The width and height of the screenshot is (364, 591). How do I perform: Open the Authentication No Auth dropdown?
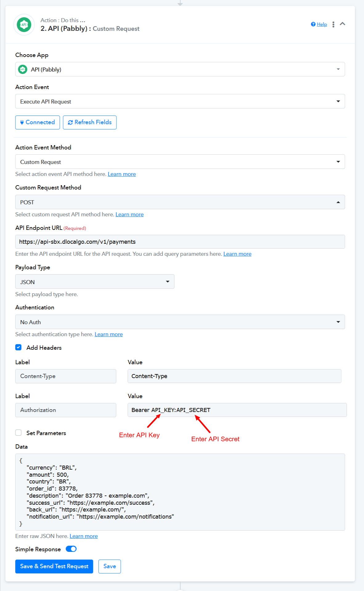[x=180, y=322]
